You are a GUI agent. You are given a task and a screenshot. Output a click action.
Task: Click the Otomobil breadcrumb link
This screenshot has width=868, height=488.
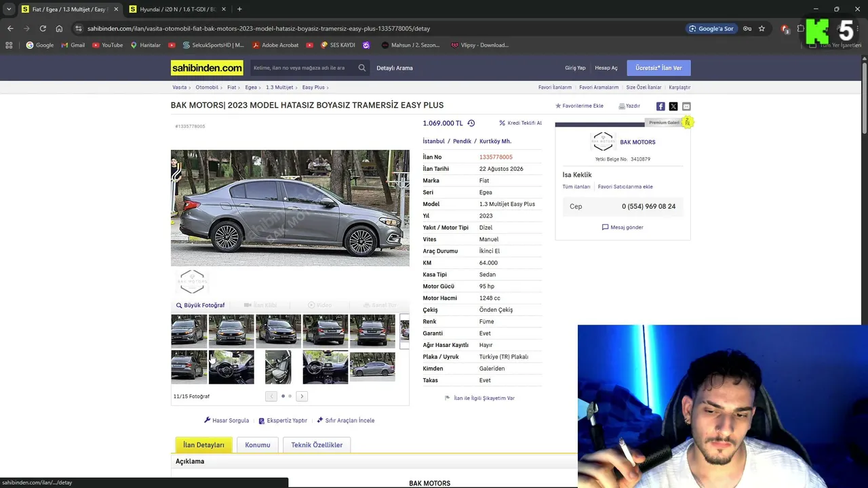pos(207,87)
